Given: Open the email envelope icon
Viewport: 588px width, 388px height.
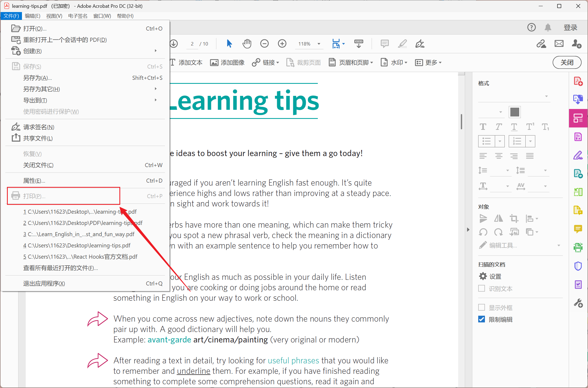Looking at the screenshot, I should [559, 44].
